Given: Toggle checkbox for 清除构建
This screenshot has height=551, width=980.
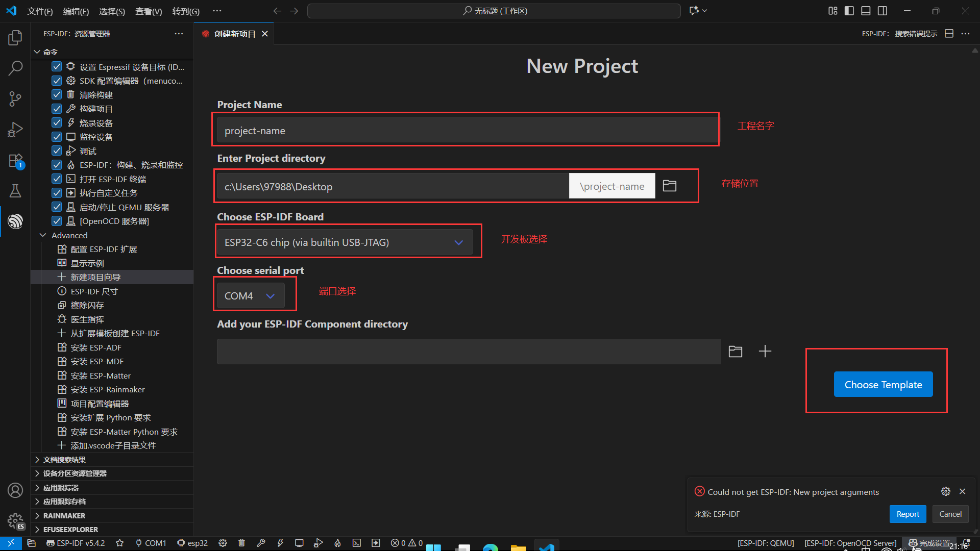Looking at the screenshot, I should pyautogui.click(x=57, y=94).
